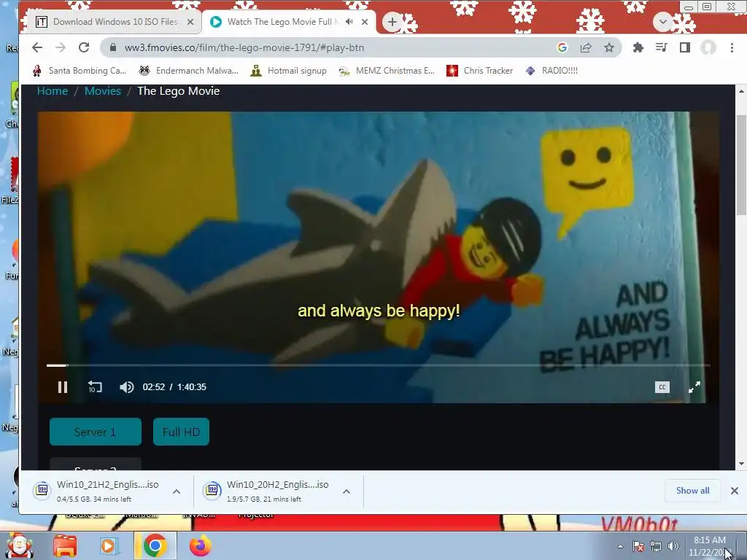747x560 pixels.
Task: Select Server 1 button
Action: 96,432
